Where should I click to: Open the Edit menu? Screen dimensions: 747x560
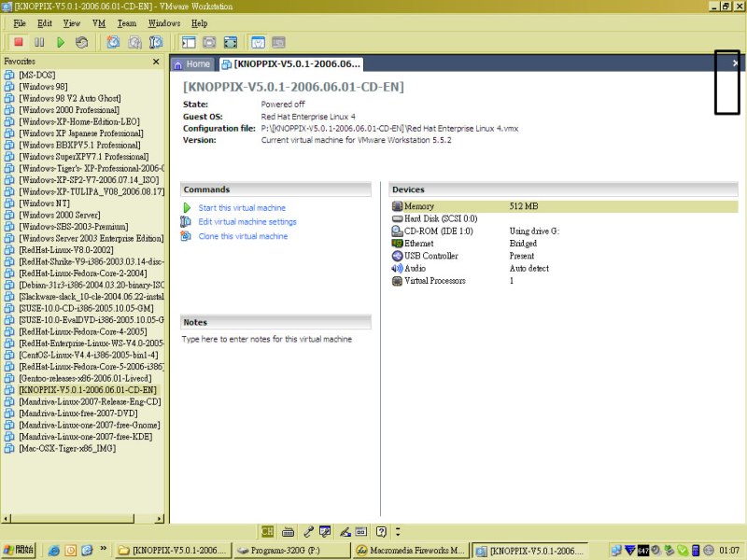coord(45,23)
